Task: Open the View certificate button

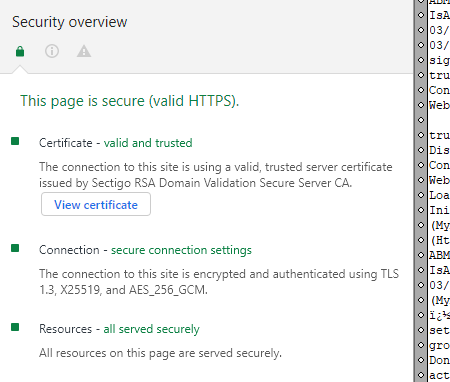Action: (x=96, y=204)
